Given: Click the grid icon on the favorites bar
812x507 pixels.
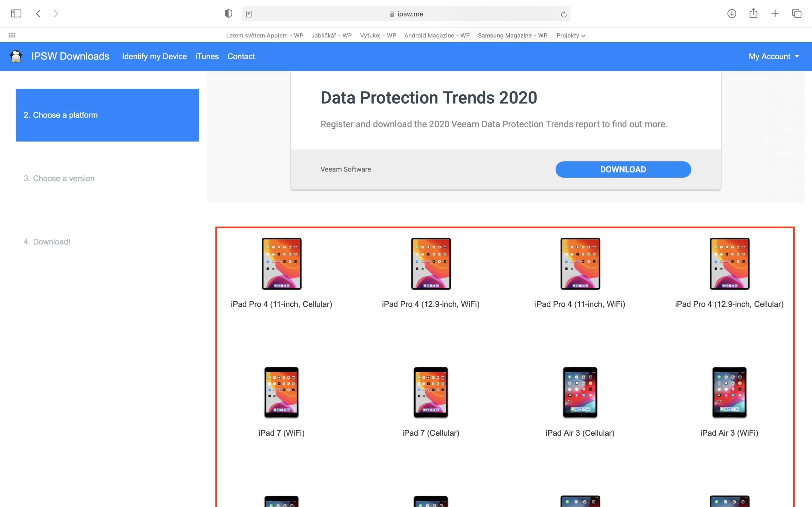Looking at the screenshot, I should tap(12, 35).
